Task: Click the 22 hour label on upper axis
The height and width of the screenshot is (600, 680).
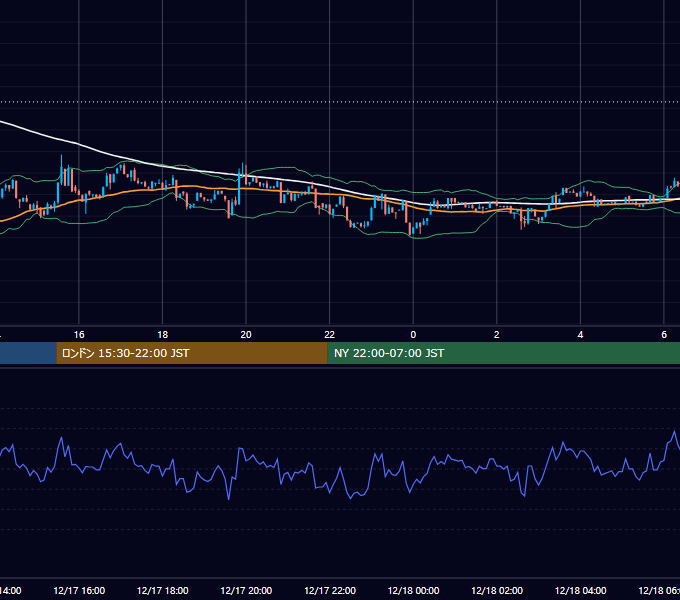Action: point(330,335)
